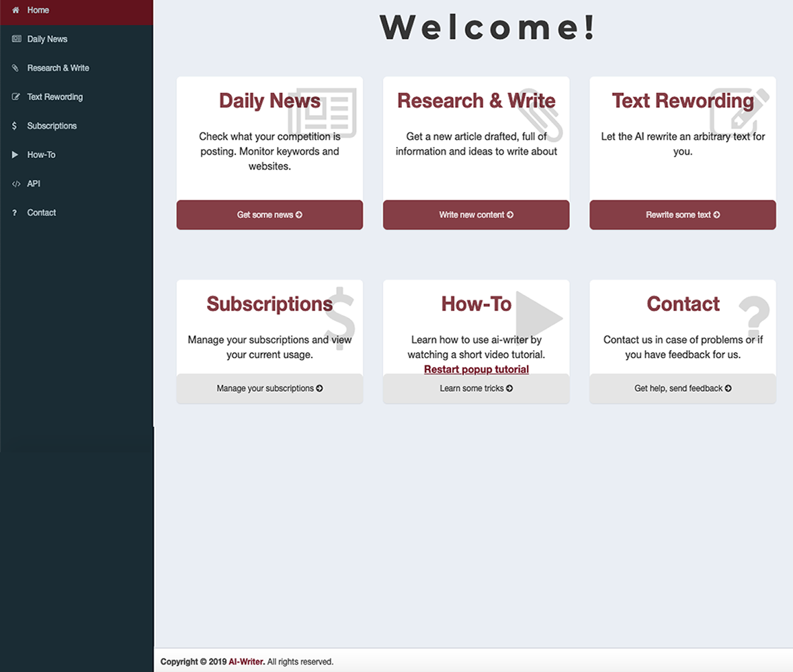Click the How-To card heading

(476, 304)
